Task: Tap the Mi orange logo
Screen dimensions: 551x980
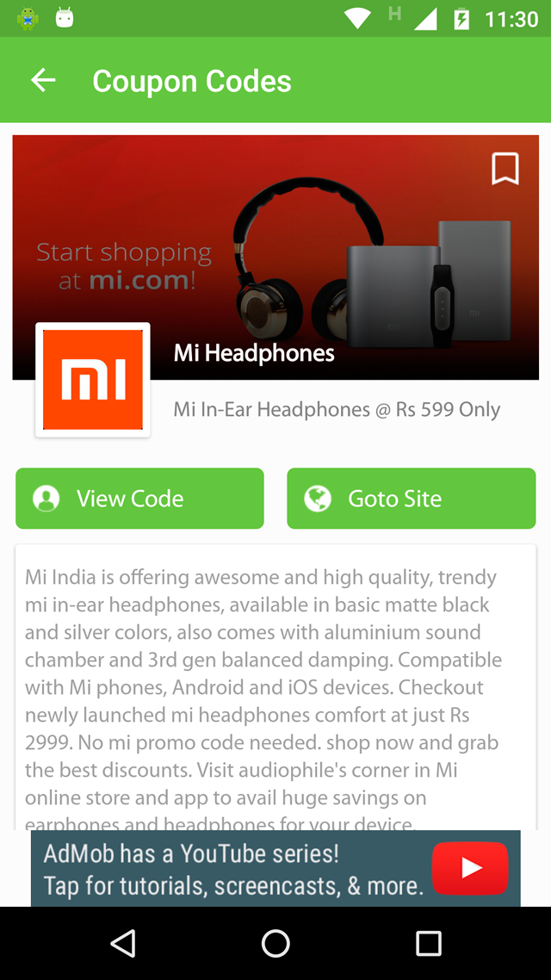Action: (92, 380)
